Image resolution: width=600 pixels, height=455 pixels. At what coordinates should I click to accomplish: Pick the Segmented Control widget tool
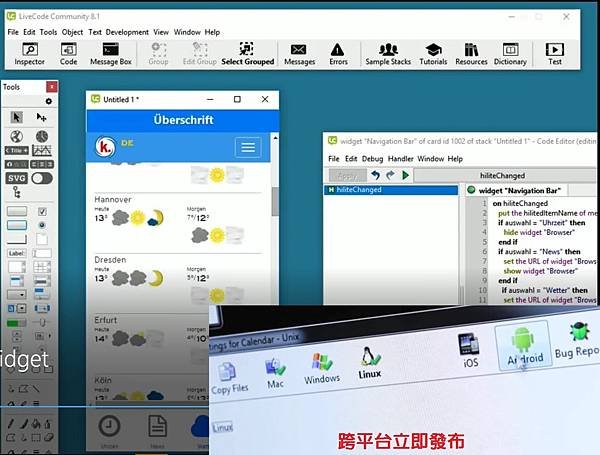coord(42,164)
